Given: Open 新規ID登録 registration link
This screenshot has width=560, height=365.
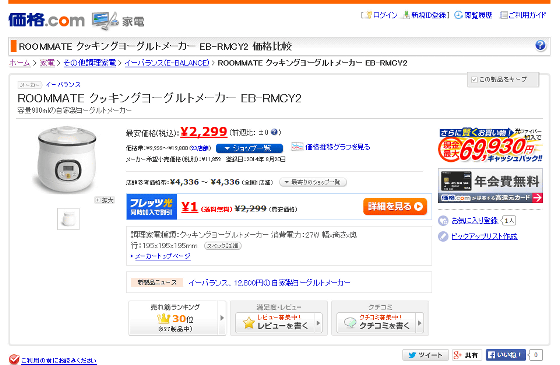Looking at the screenshot, I should [429, 15].
